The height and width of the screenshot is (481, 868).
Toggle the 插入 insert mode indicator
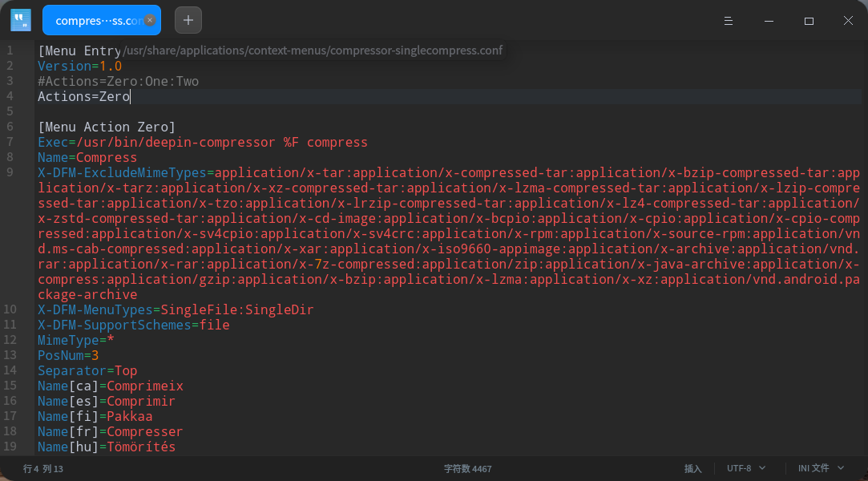pos(692,468)
